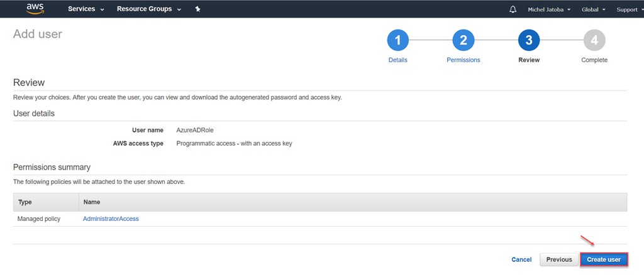The height and width of the screenshot is (275, 644).
Task: Click the Complete step label
Action: pos(594,60)
